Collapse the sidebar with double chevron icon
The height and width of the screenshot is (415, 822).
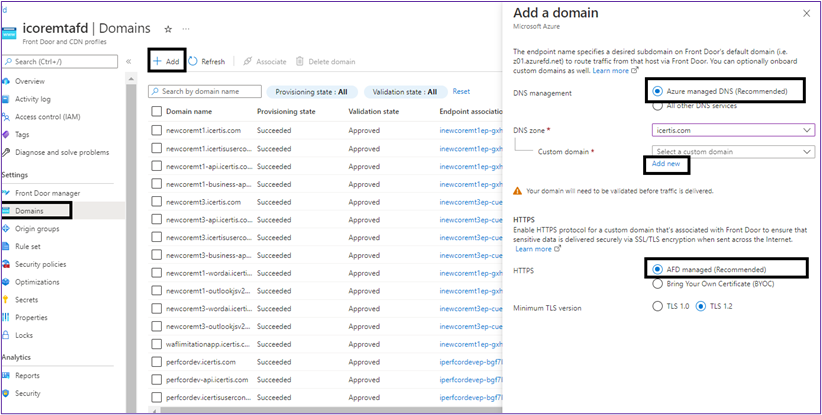[x=129, y=61]
